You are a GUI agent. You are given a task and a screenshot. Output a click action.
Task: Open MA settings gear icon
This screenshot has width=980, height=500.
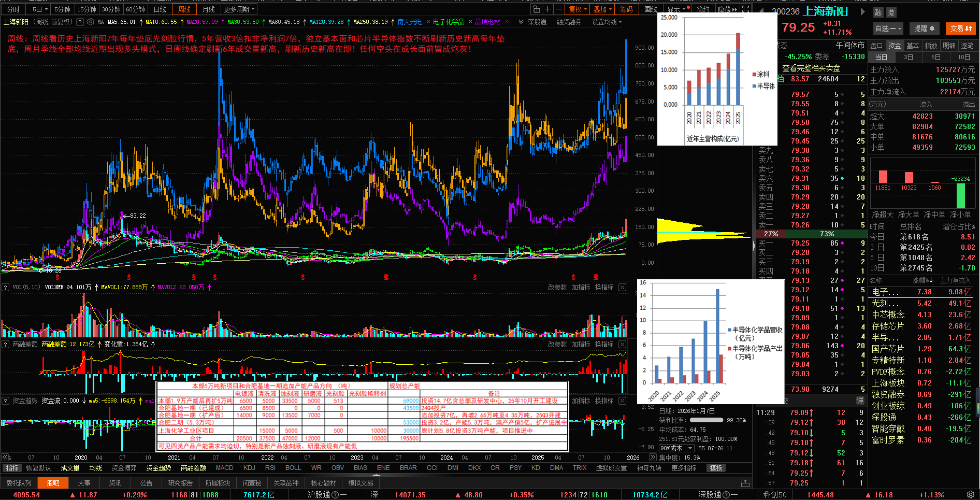91,22
